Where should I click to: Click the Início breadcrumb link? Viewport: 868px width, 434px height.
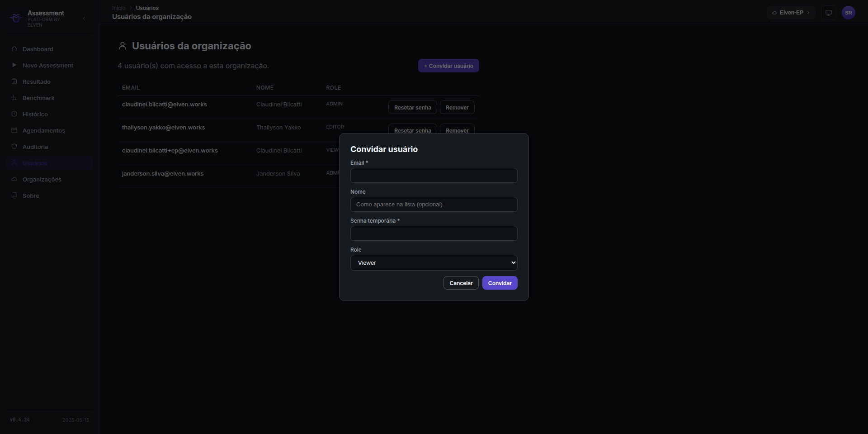(x=119, y=8)
